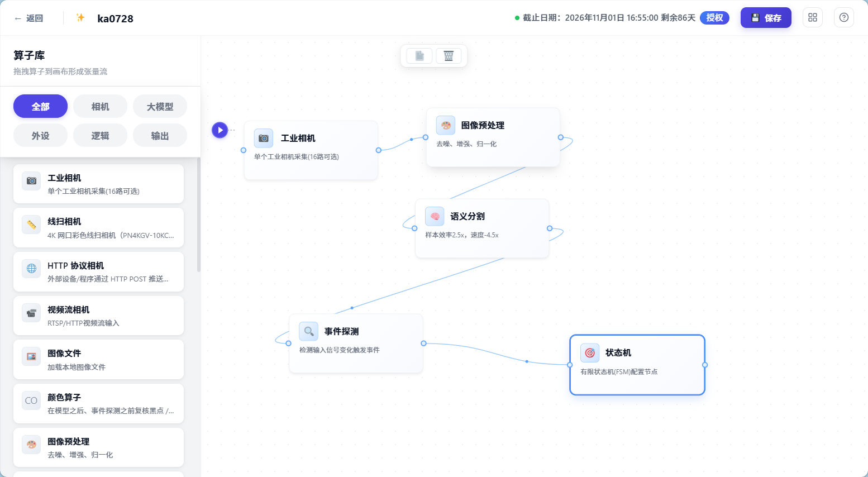Click the video camera icon in 视频流相机 card
The width and height of the screenshot is (868, 477).
[x=31, y=313]
